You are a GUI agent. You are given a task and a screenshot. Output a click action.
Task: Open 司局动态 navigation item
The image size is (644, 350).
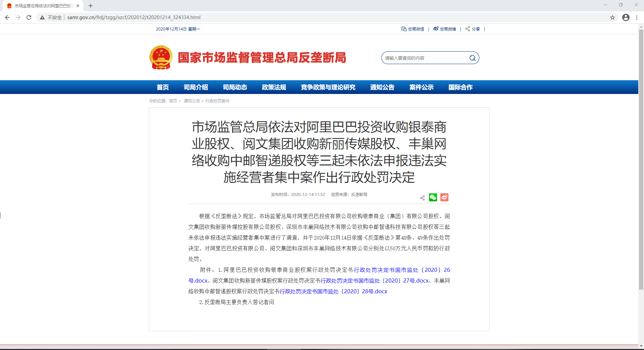coord(235,87)
